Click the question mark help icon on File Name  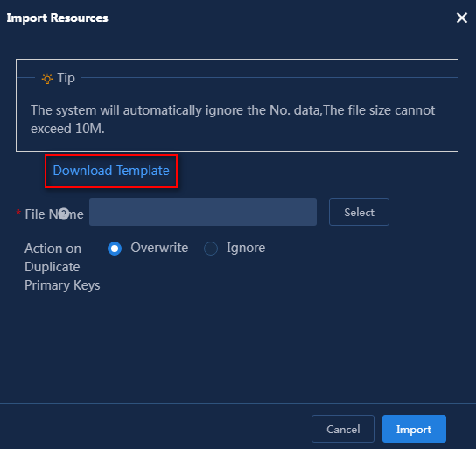click(64, 213)
